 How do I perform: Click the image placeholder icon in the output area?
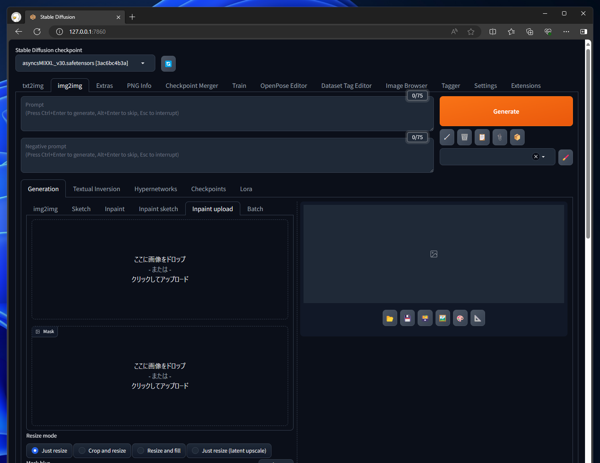[434, 254]
